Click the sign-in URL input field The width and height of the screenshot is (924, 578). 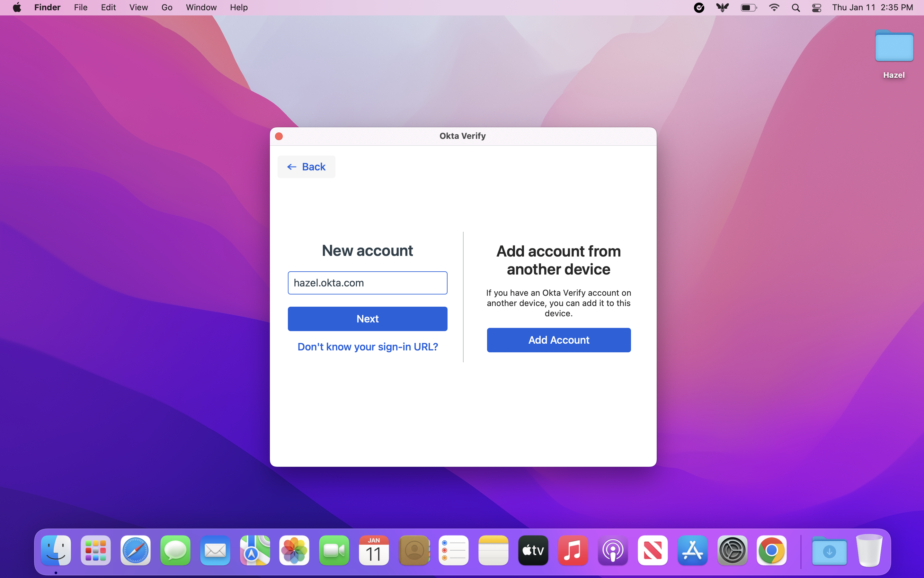tap(368, 283)
